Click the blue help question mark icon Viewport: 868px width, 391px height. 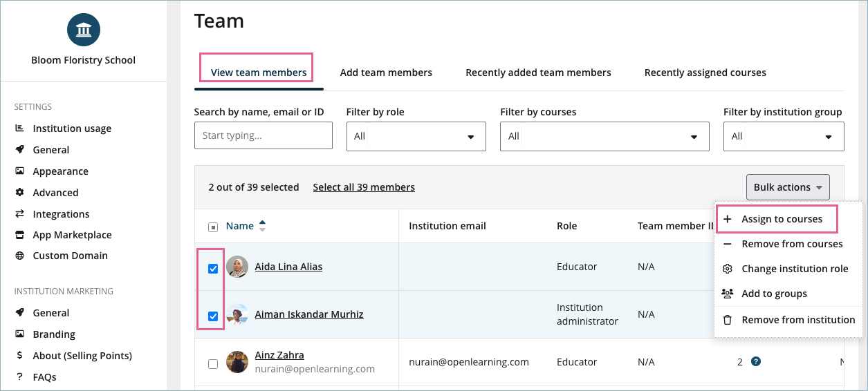click(x=756, y=361)
